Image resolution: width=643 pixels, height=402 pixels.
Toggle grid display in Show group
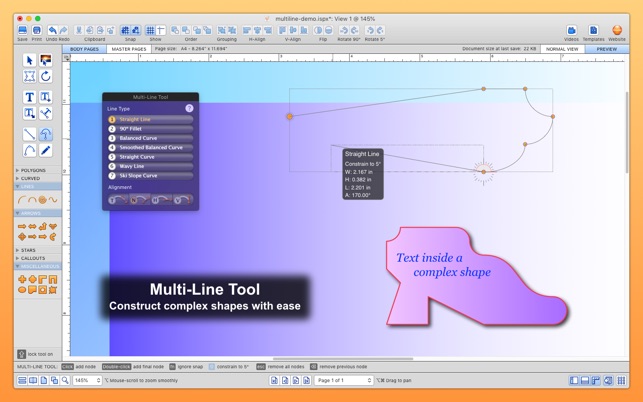[150, 30]
